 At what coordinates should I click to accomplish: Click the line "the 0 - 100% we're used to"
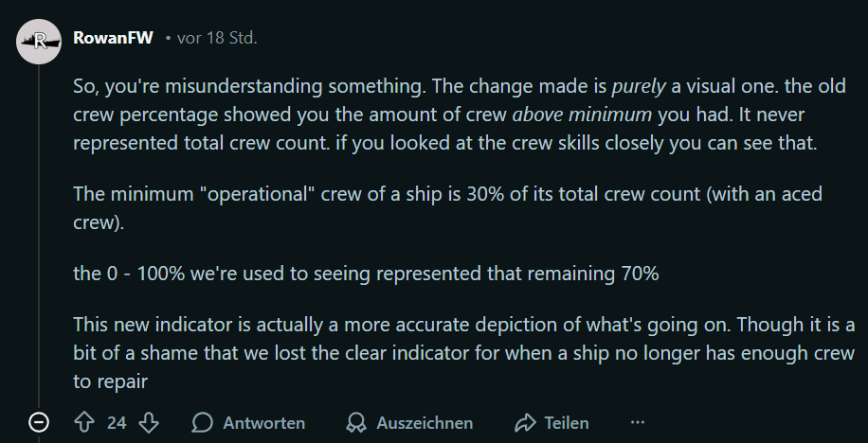pos(365,274)
